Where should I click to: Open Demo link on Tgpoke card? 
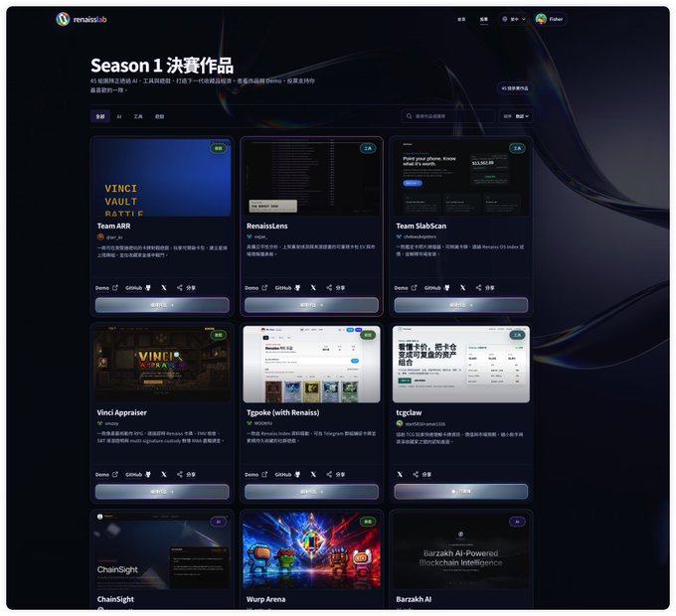tap(256, 474)
